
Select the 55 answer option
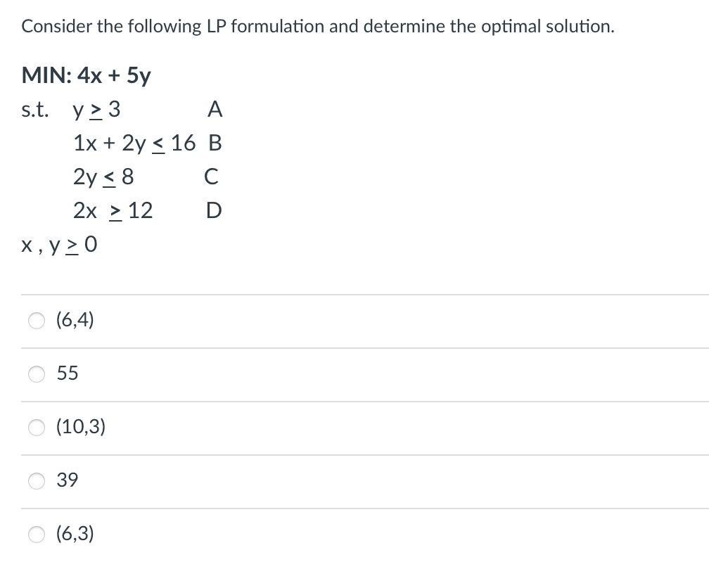(37, 374)
